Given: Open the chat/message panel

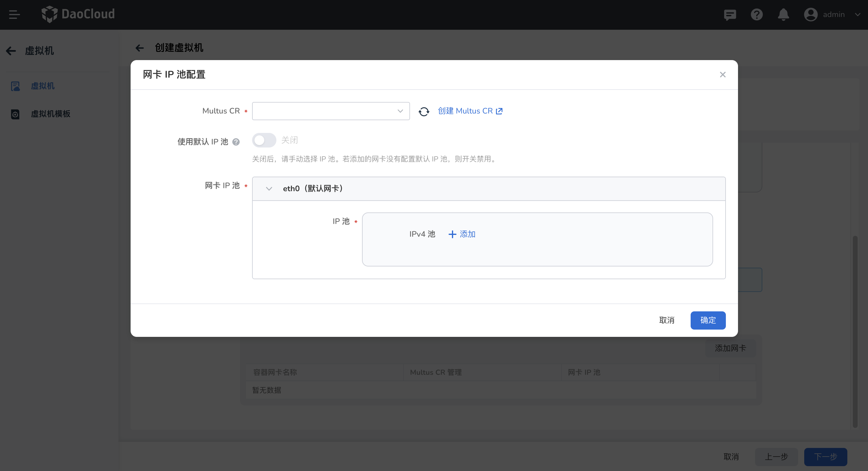Looking at the screenshot, I should pyautogui.click(x=730, y=15).
